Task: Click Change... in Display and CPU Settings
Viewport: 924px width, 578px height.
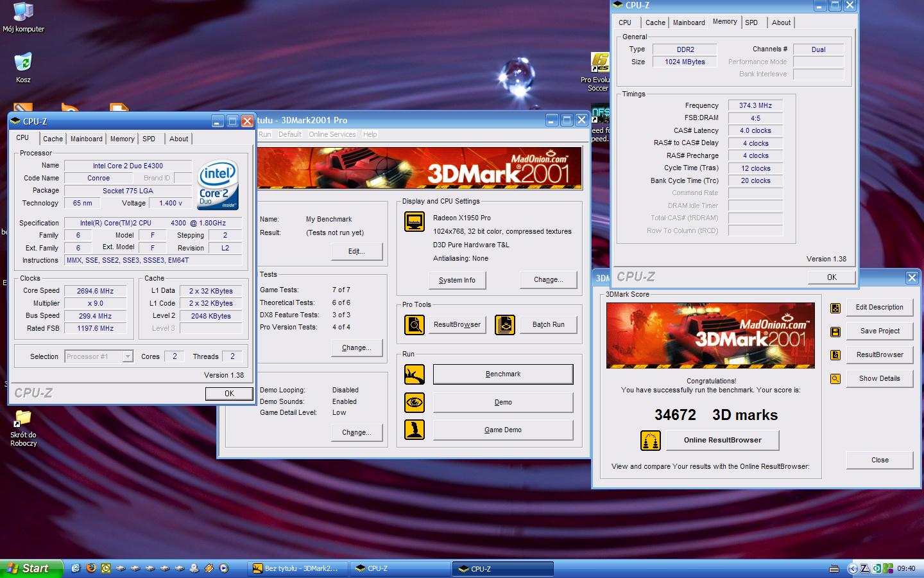Action: (548, 280)
